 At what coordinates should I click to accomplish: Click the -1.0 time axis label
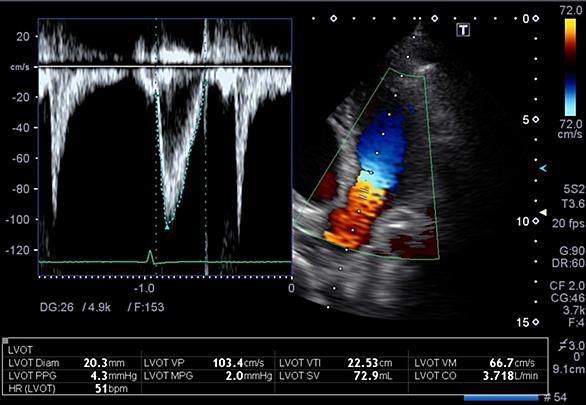click(144, 288)
